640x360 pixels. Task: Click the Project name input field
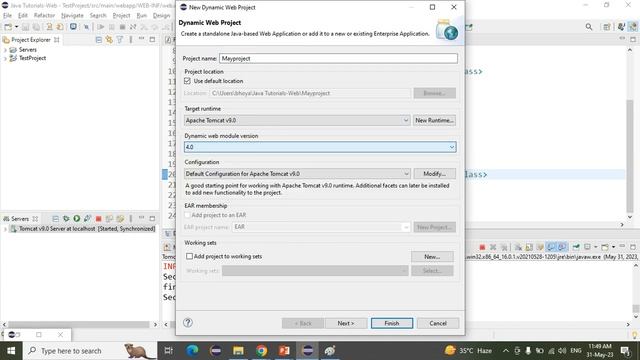[x=338, y=58]
